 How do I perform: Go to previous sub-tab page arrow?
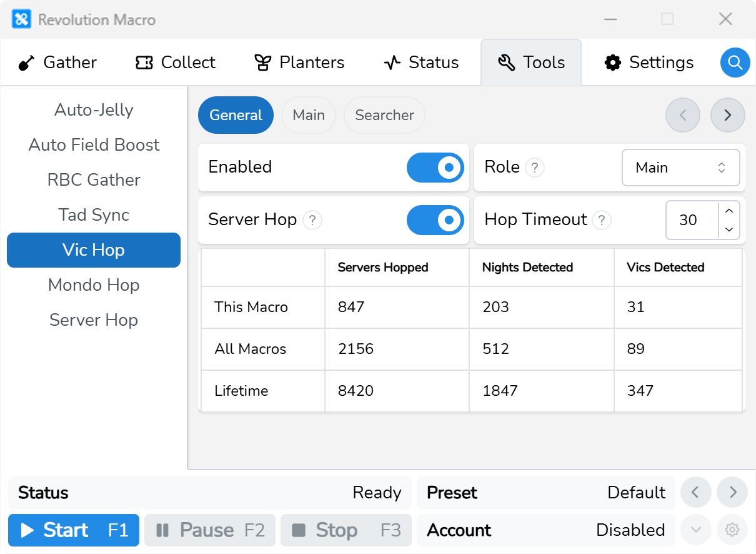pyautogui.click(x=683, y=115)
